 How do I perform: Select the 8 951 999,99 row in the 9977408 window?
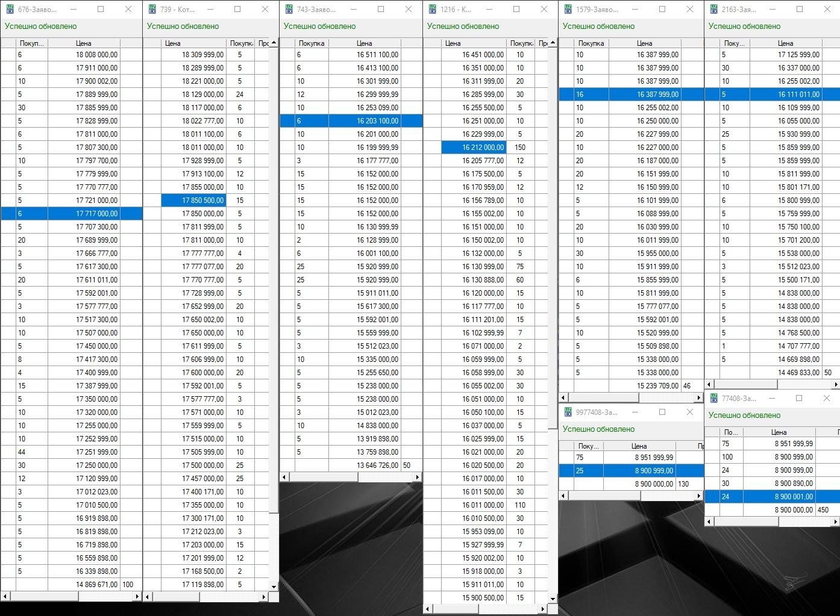[639, 458]
